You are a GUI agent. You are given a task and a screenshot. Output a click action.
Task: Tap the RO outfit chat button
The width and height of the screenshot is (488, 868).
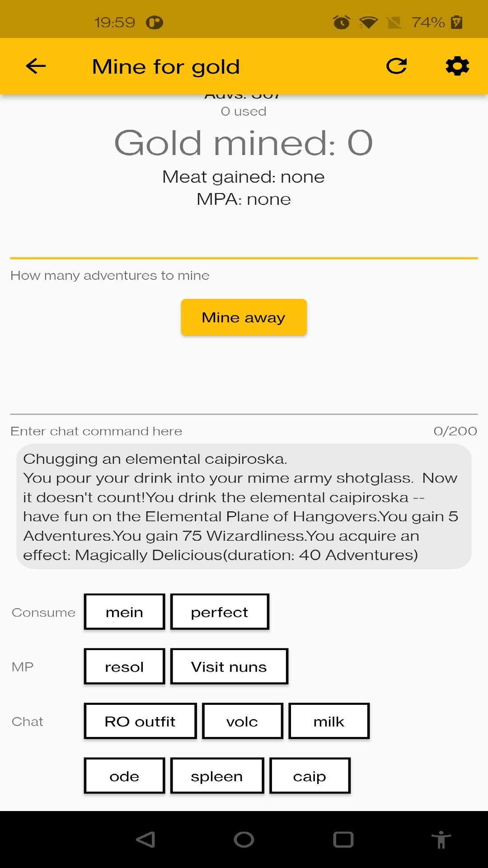click(x=140, y=721)
